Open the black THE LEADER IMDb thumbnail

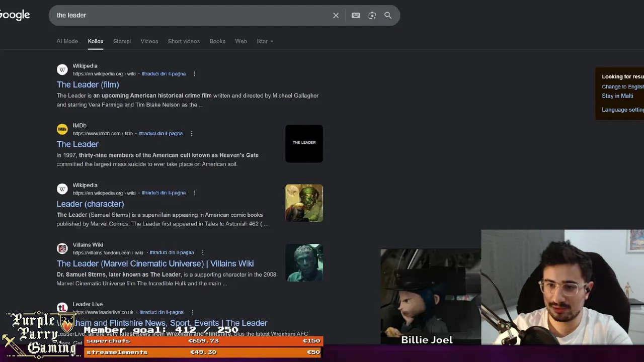pos(304,144)
